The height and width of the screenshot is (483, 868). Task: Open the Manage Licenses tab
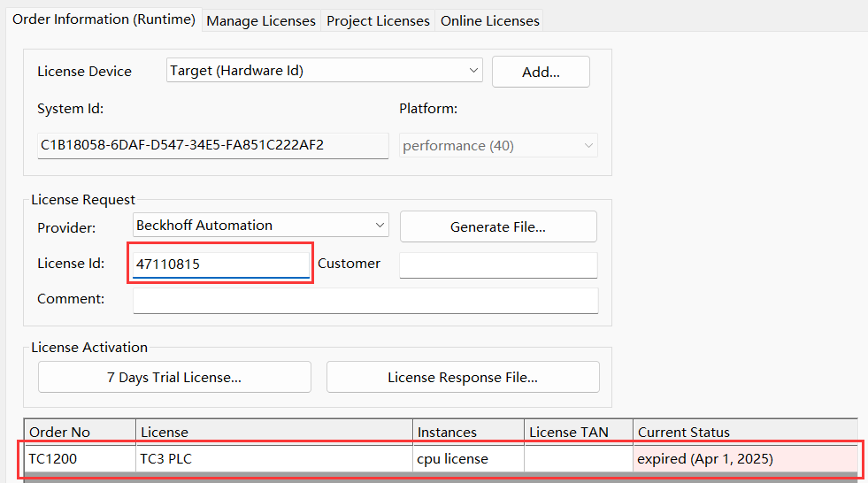pos(261,21)
